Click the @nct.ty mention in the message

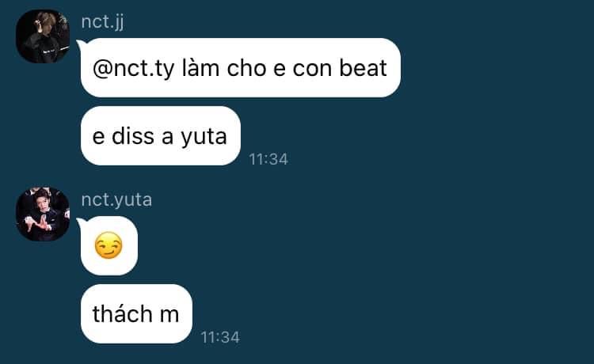pos(133,69)
